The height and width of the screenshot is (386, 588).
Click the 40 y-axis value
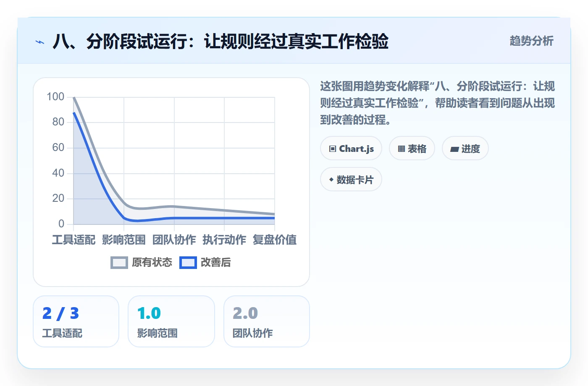[x=58, y=173]
